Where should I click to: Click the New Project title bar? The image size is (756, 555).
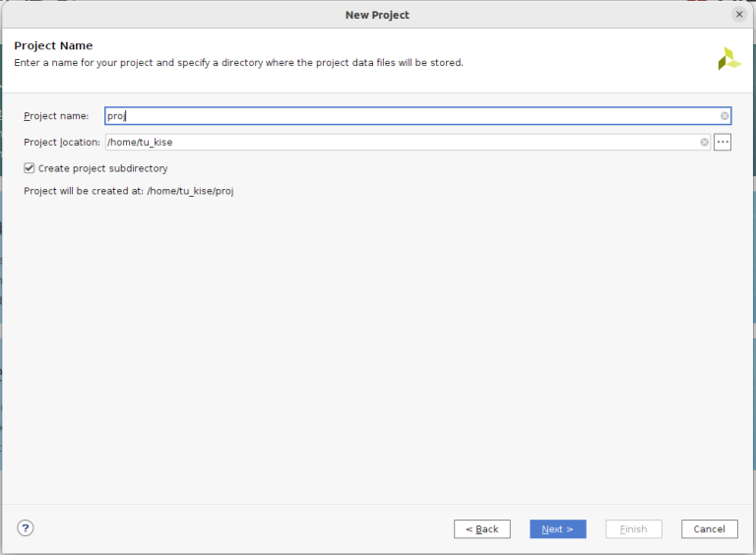[x=377, y=15]
